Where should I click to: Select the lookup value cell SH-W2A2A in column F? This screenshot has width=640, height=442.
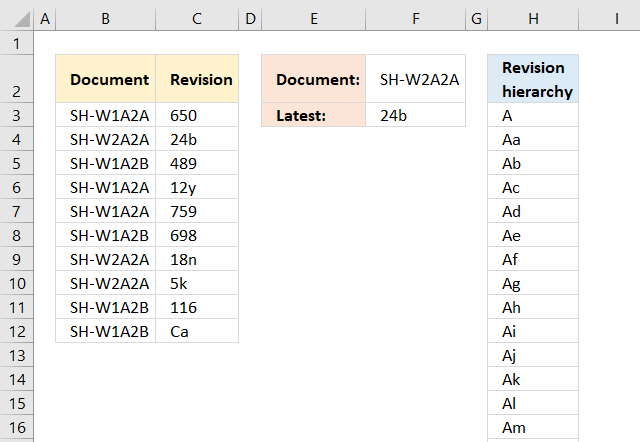[x=416, y=78]
